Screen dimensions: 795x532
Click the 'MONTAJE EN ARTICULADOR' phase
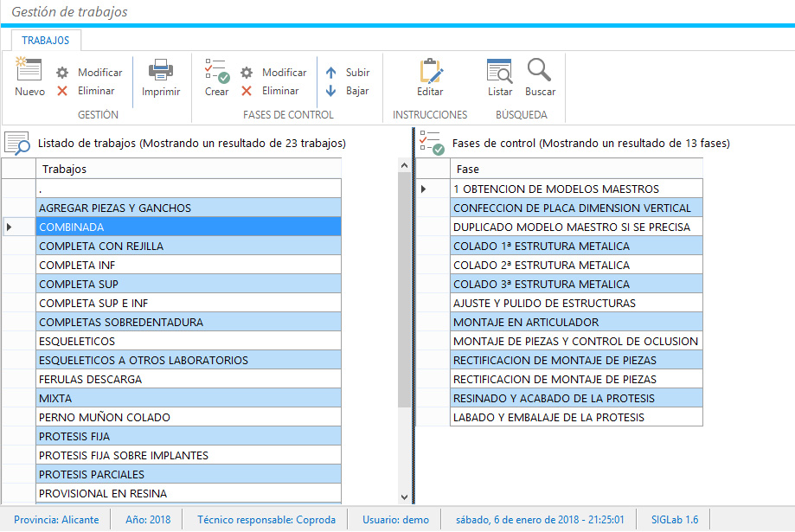[576, 322]
